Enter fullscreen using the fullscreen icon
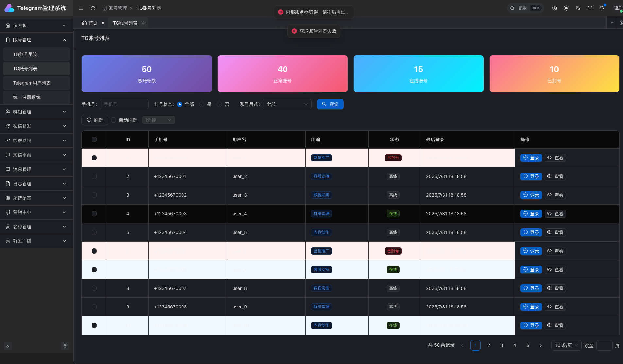623x364 pixels. point(590,8)
